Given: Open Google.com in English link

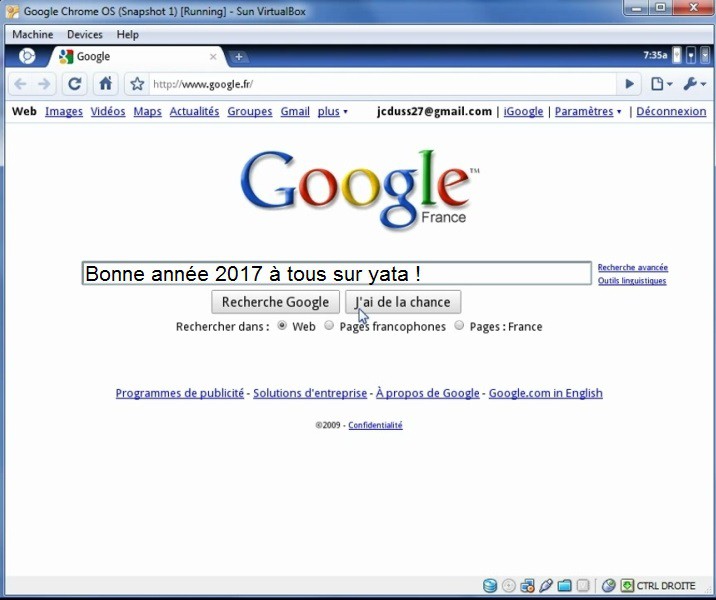Looking at the screenshot, I should tap(546, 393).
